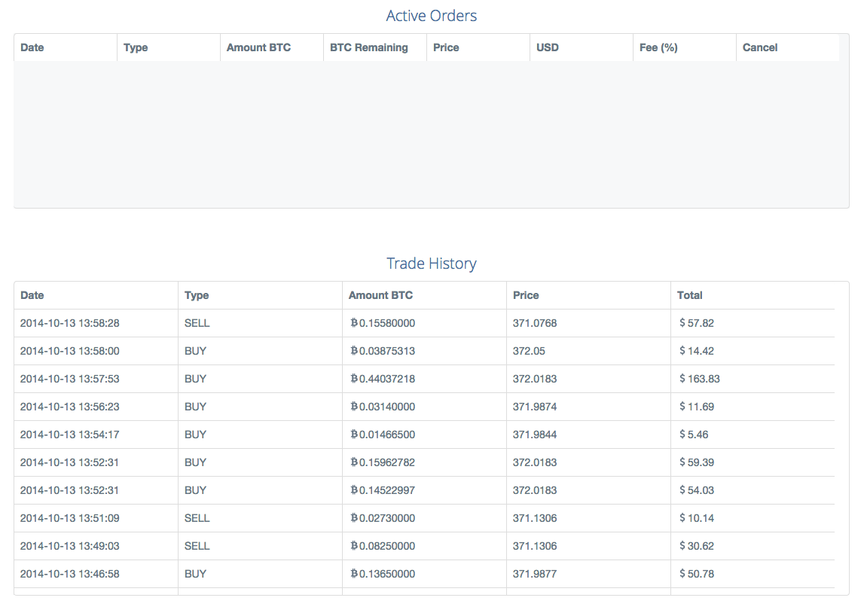
Task: Select the Type column header in Active Orders
Action: (136, 47)
